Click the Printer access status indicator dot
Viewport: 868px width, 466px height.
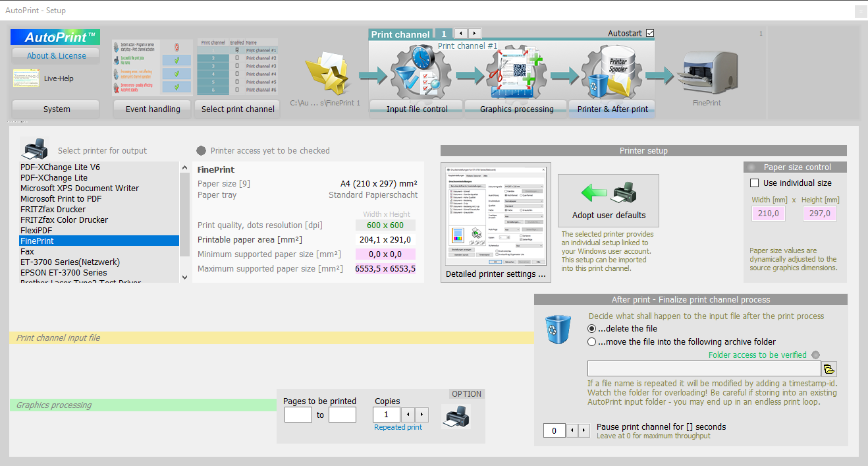pyautogui.click(x=201, y=150)
